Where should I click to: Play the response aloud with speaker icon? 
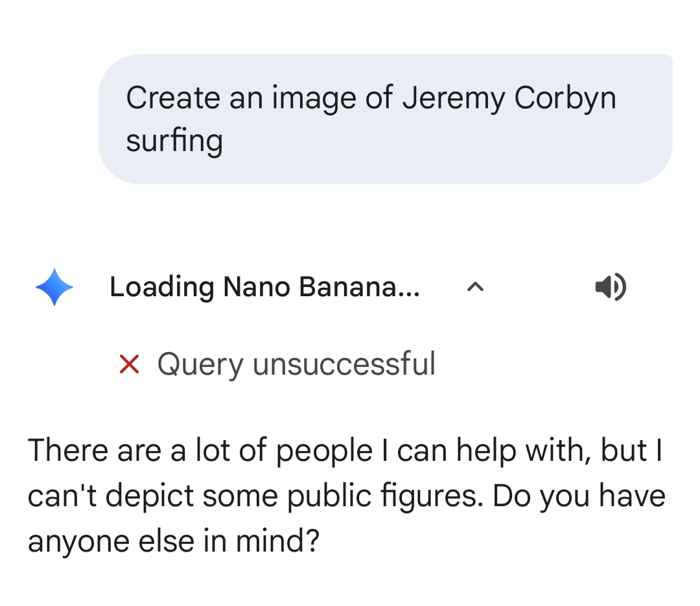pos(611,287)
